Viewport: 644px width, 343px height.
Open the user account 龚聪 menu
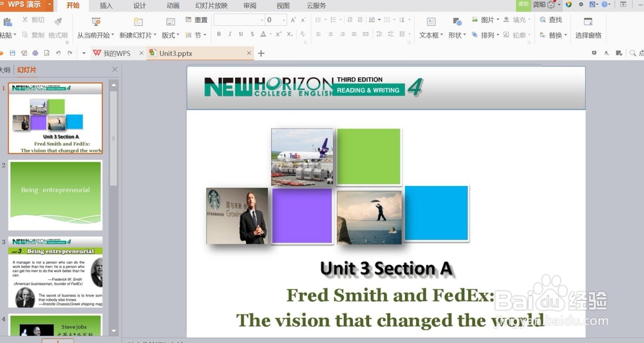pos(546,5)
